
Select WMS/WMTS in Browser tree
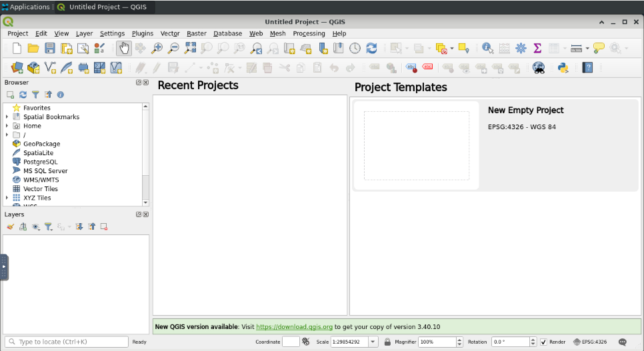pyautogui.click(x=41, y=180)
